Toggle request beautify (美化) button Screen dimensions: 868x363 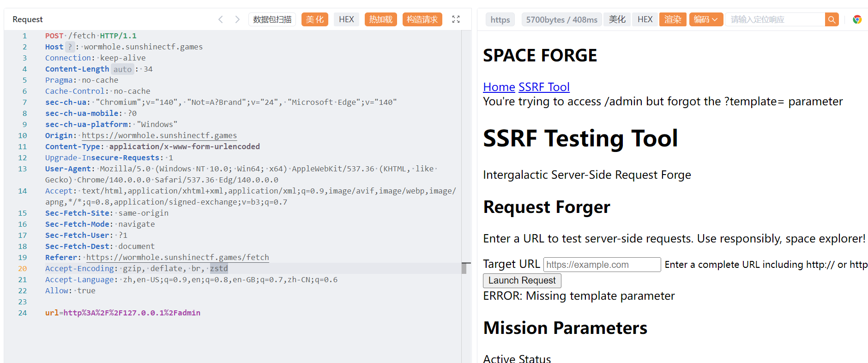tap(314, 19)
